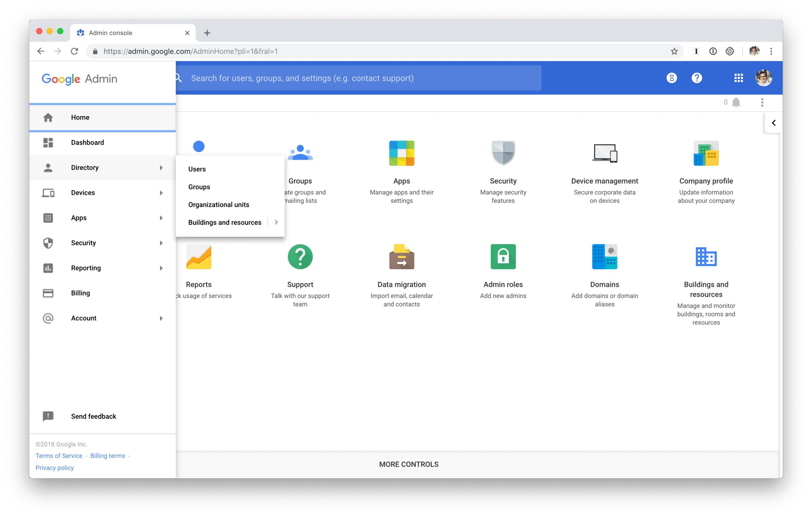812x517 pixels.
Task: Open the page's three-dot options menu
Action: coord(762,102)
